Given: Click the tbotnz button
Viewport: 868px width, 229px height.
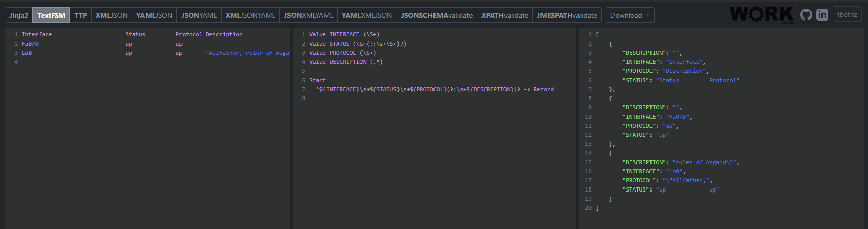Looking at the screenshot, I should 847,15.
